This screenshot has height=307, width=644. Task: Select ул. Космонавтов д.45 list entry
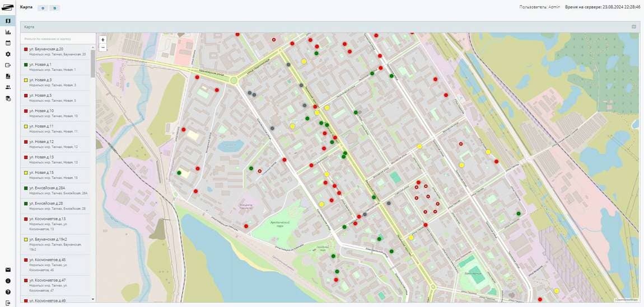click(x=47, y=260)
